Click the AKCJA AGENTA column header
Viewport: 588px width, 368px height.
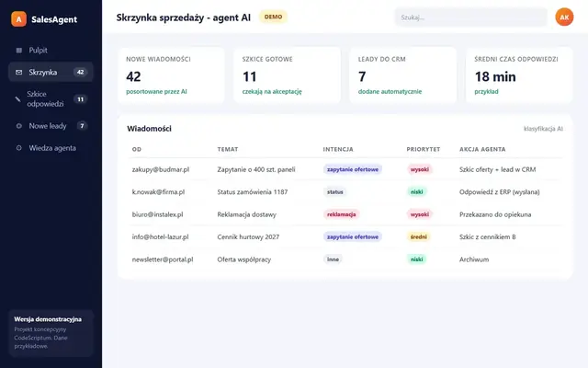482,149
